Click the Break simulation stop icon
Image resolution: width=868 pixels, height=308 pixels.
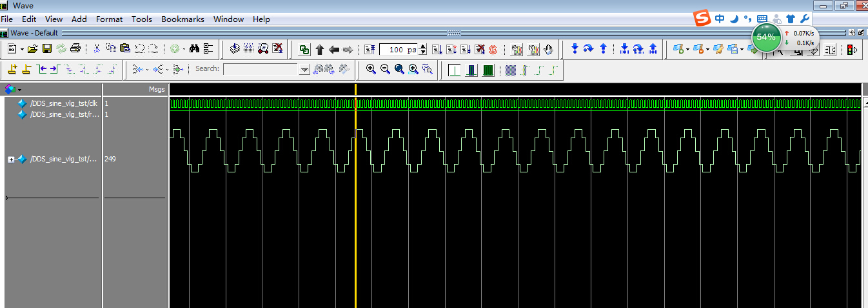click(493, 49)
